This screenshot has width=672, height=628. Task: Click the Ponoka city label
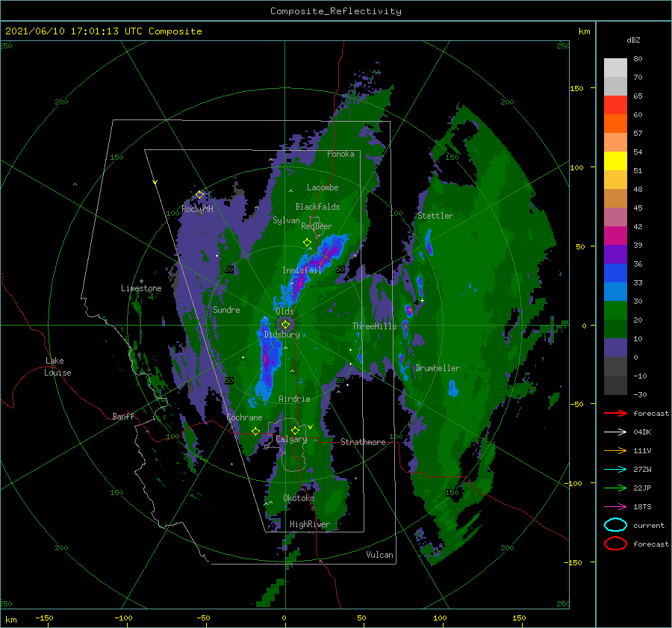[x=340, y=154]
